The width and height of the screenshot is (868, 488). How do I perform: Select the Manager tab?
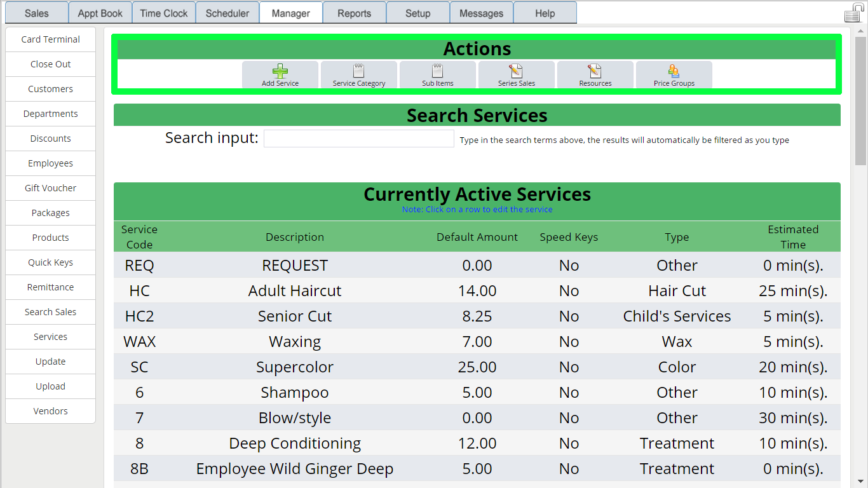[x=291, y=13]
